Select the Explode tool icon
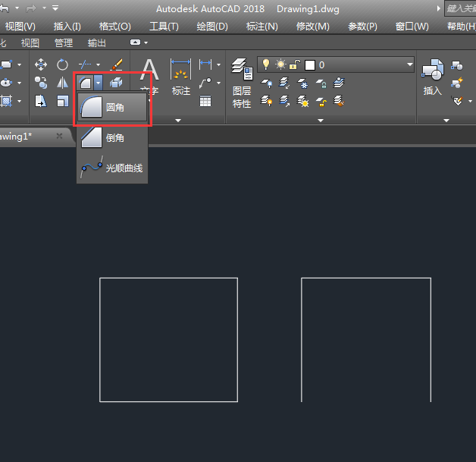Screen dimensions: 476x462 pos(116,83)
